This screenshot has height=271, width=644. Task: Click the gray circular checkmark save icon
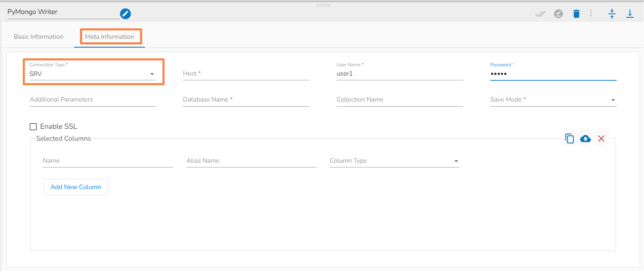point(558,14)
